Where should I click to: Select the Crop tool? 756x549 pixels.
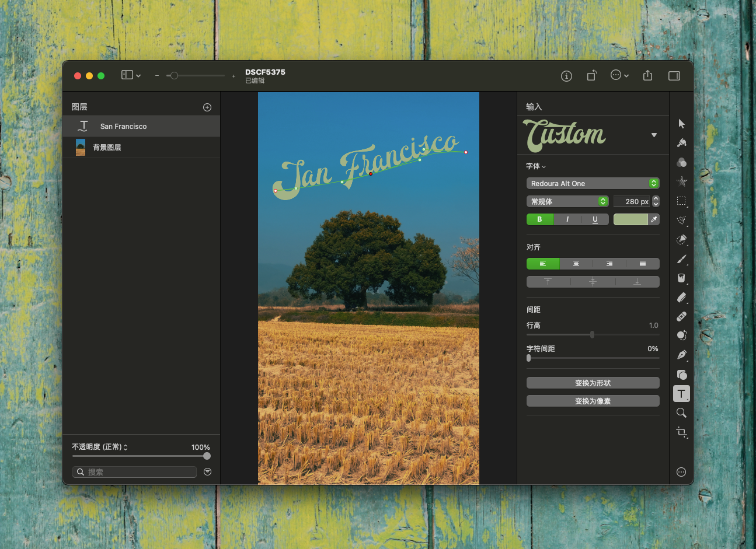coord(681,432)
